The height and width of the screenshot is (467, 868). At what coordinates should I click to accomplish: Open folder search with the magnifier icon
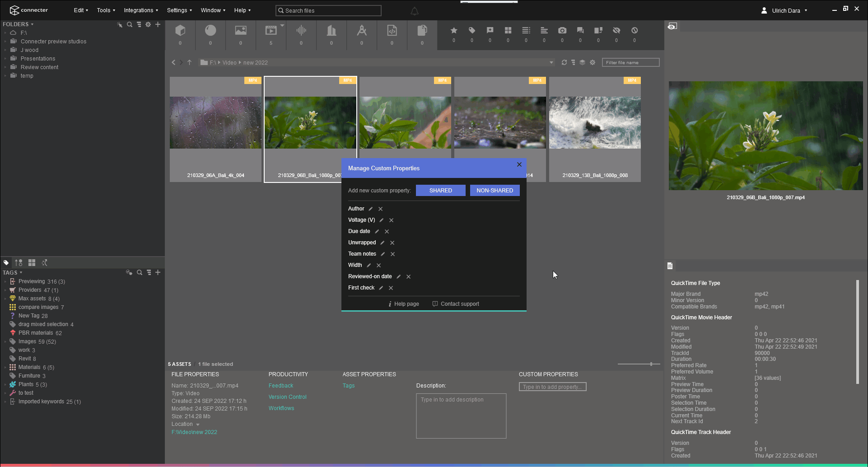(130, 24)
